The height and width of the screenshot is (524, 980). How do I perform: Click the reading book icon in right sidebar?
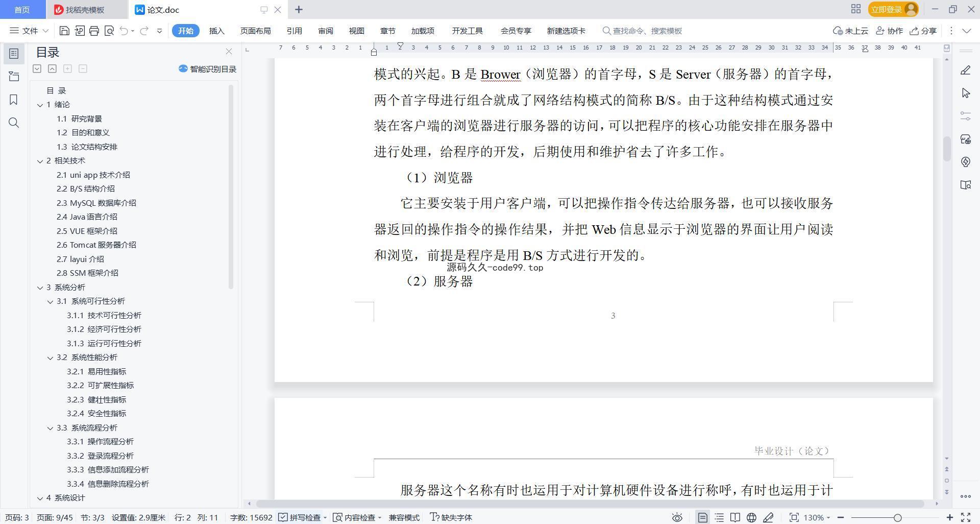pos(965,185)
